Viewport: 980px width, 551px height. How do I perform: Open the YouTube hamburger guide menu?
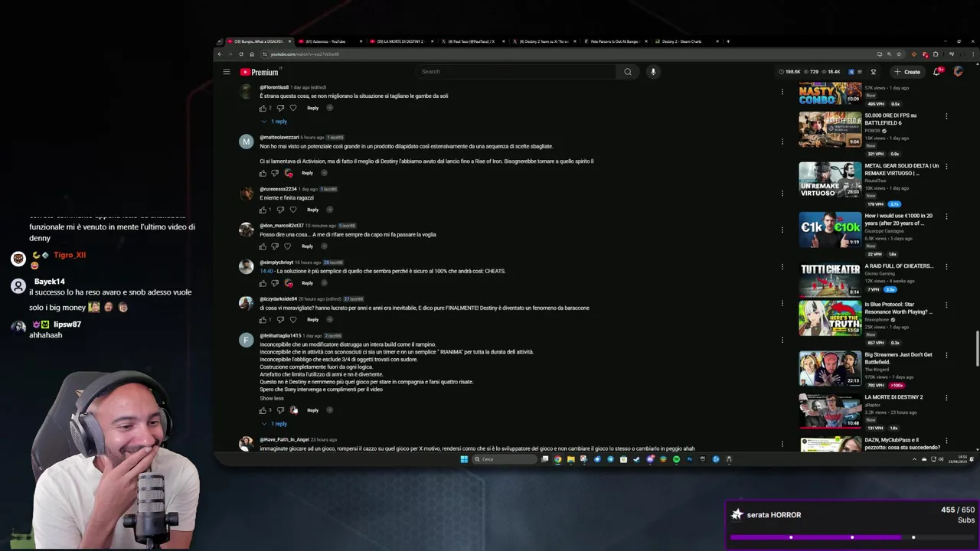227,72
